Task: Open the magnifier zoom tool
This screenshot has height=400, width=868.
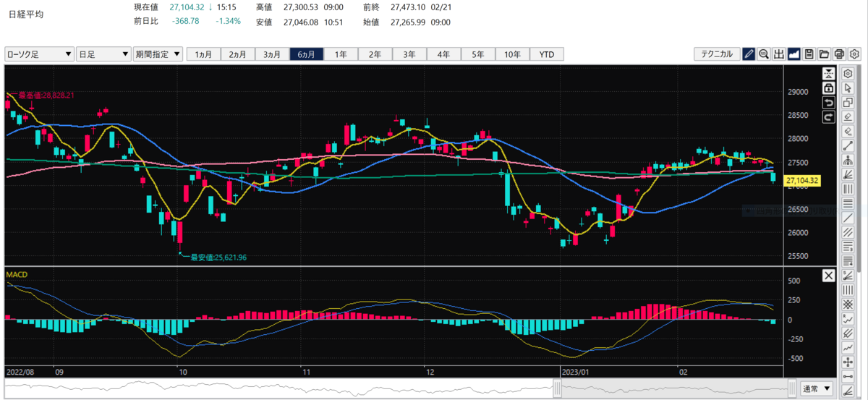Action: 764,54
